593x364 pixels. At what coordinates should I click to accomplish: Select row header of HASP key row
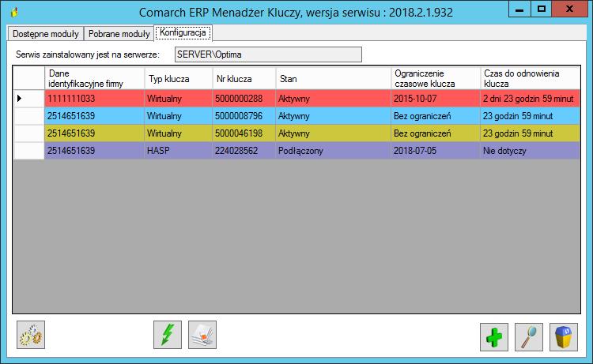point(28,151)
